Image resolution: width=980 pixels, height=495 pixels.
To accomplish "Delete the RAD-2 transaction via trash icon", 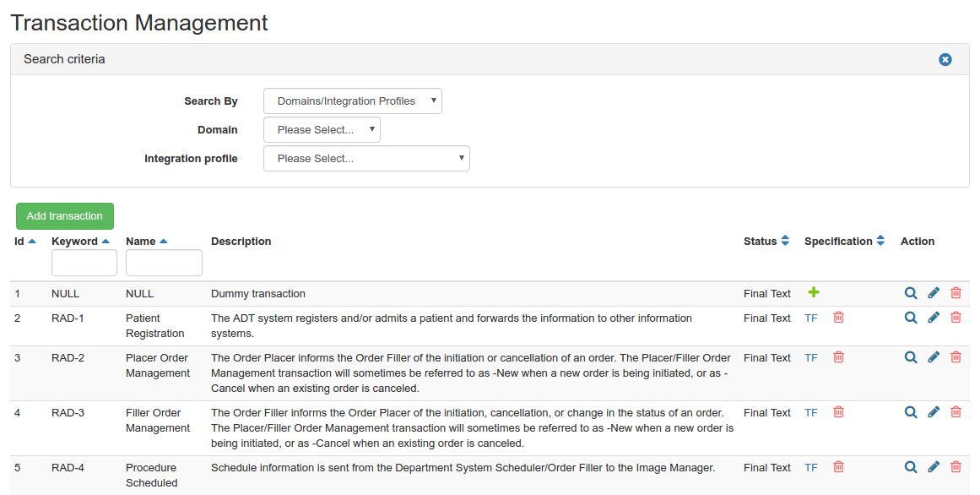I will (956, 357).
